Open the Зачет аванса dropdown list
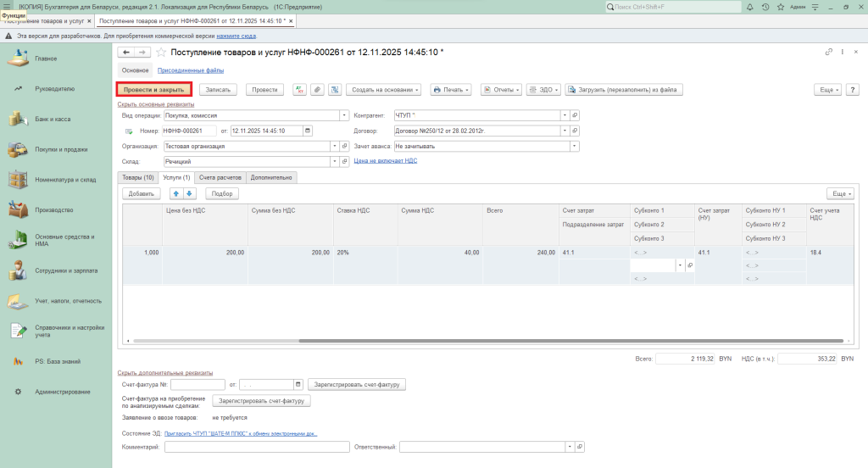Image resolution: width=868 pixels, height=468 pixels. point(575,146)
